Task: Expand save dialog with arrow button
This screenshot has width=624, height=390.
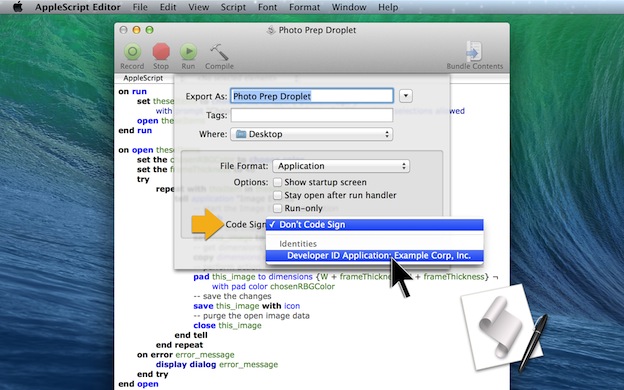Action: 406,96
